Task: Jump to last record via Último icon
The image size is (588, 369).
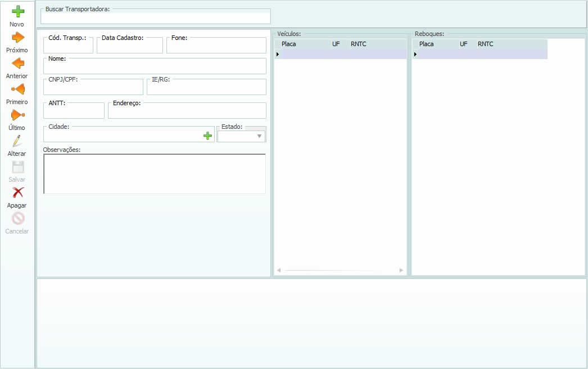Action: point(17,115)
